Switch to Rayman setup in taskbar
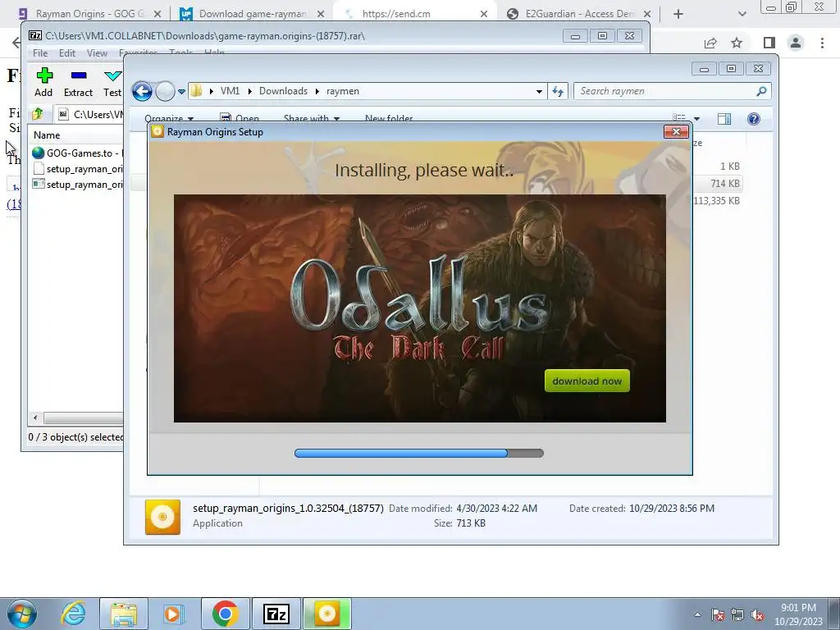The width and height of the screenshot is (840, 630). [x=327, y=614]
